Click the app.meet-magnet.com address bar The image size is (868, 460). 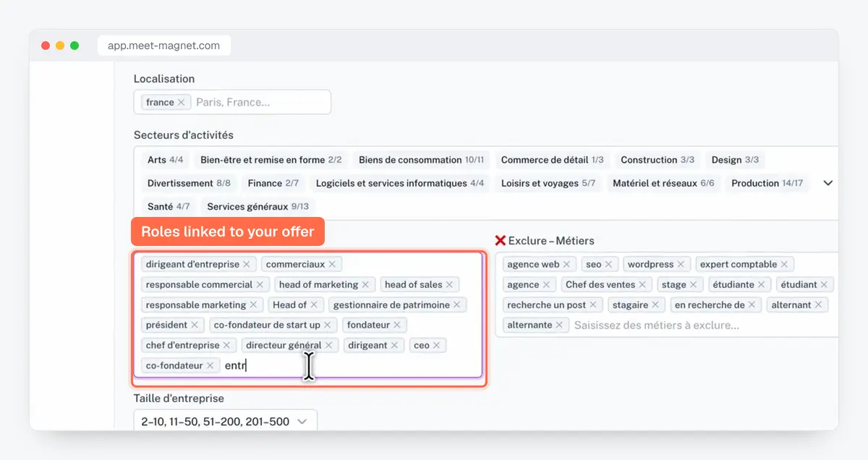pyautogui.click(x=164, y=45)
